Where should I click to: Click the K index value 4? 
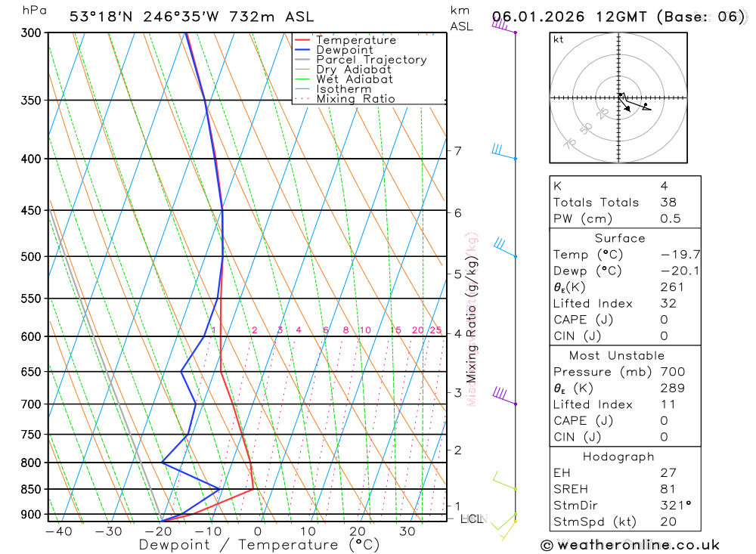pyautogui.click(x=665, y=186)
